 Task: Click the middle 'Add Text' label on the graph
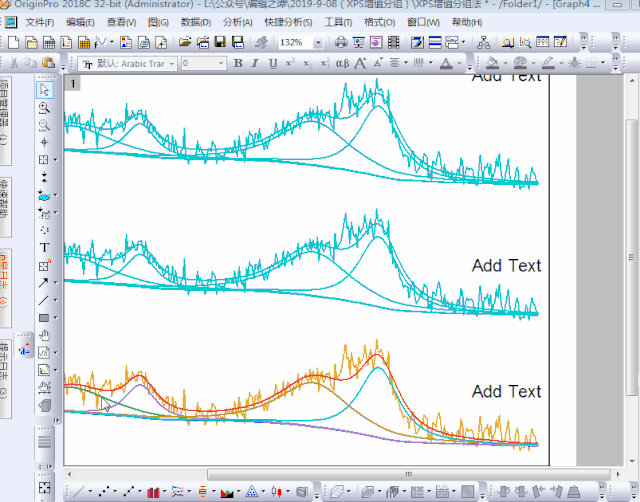[506, 265]
